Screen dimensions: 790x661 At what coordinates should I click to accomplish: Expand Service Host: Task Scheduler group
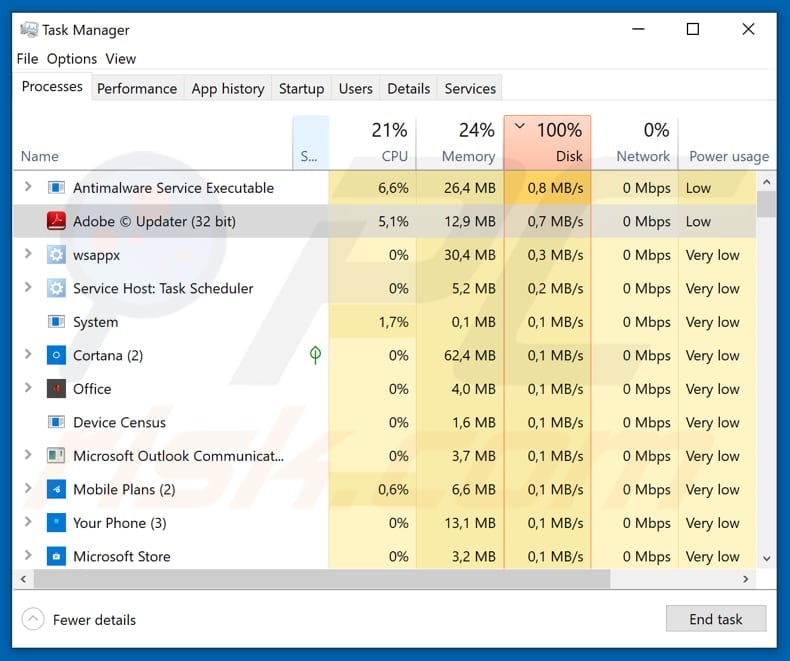28,287
